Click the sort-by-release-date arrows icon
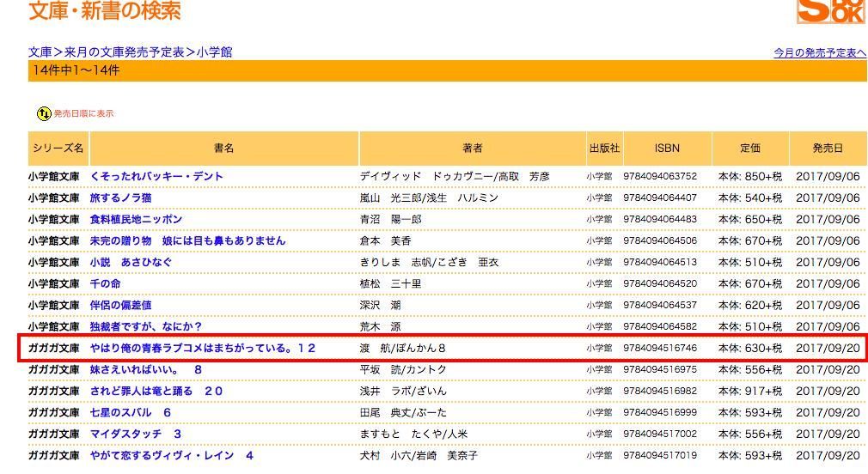Viewport: 868px width, 474px height. tap(44, 114)
